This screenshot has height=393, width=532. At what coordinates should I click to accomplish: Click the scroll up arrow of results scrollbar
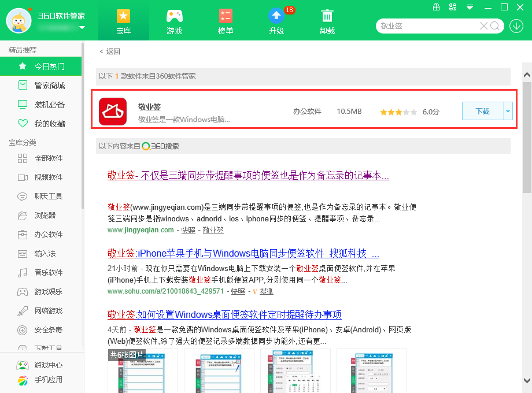[527, 75]
